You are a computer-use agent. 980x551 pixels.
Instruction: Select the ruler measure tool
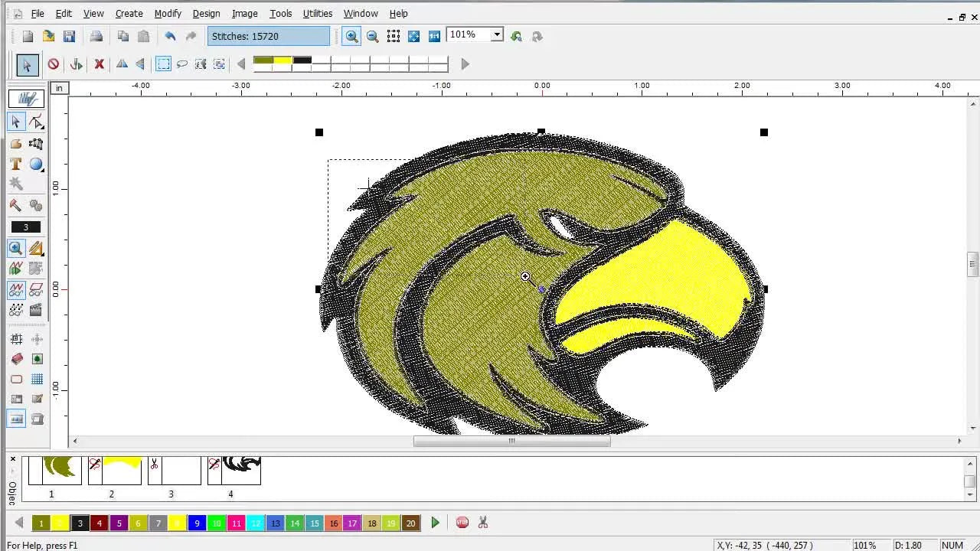tap(36, 248)
